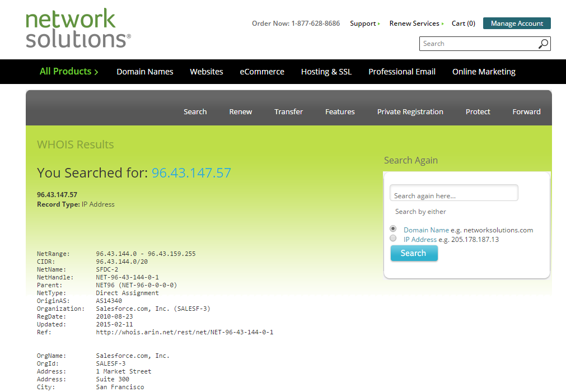566x392 pixels.
Task: Click the searched IP 96.43.147.57 link
Action: click(x=191, y=173)
